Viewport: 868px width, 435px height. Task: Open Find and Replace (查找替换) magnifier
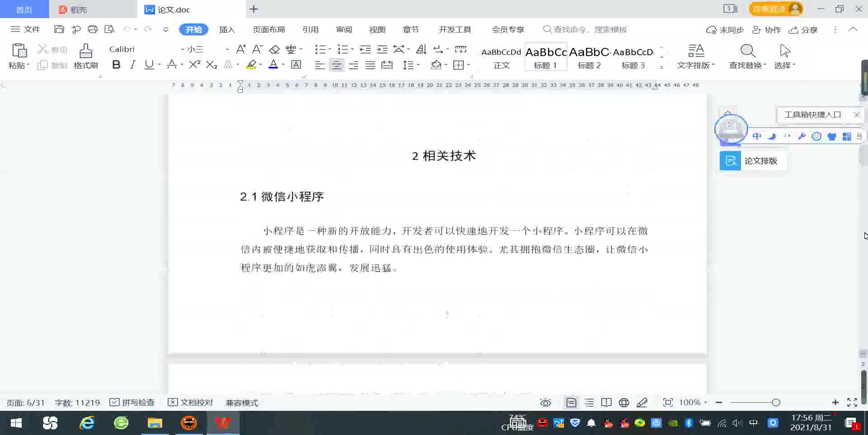pyautogui.click(x=748, y=50)
